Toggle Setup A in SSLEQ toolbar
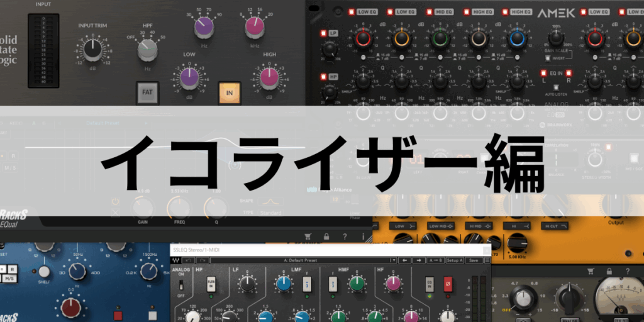The image size is (644, 322). (x=455, y=260)
